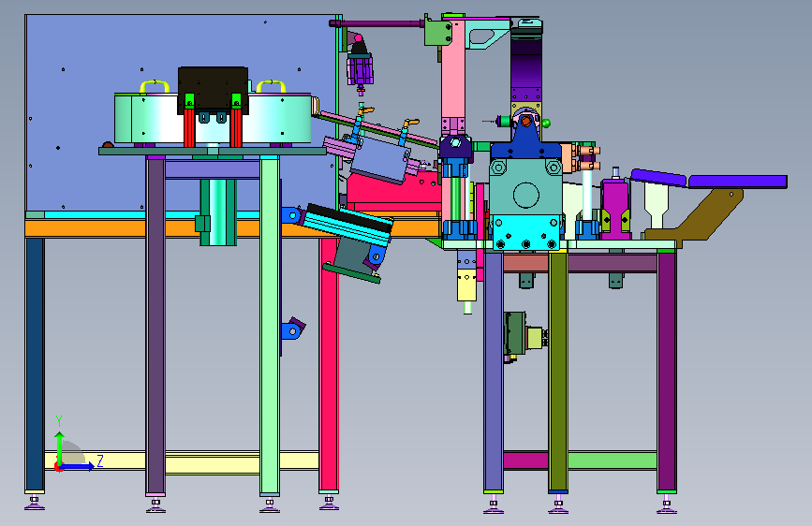The width and height of the screenshot is (812, 526).
Task: Click the Y axis label
Action: 59,421
